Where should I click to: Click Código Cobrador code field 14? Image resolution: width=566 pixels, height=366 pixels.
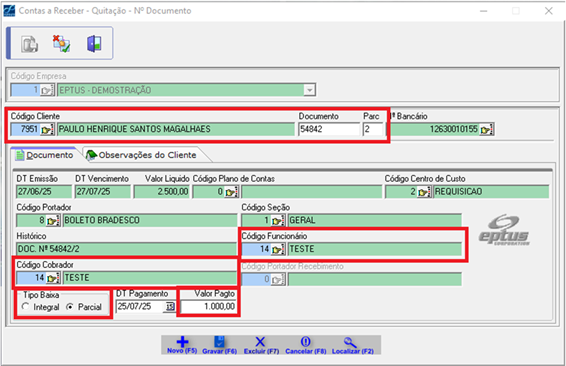(31, 278)
